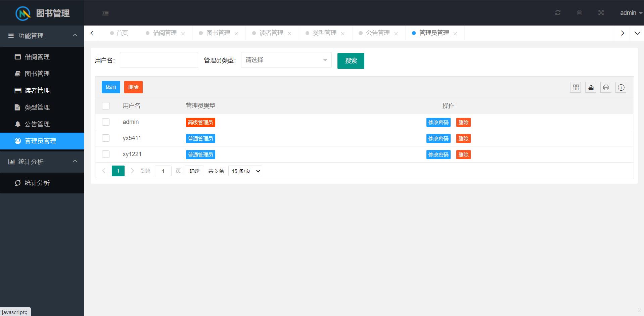Open 公告管理 in the sidebar
644x316 pixels.
[42, 124]
